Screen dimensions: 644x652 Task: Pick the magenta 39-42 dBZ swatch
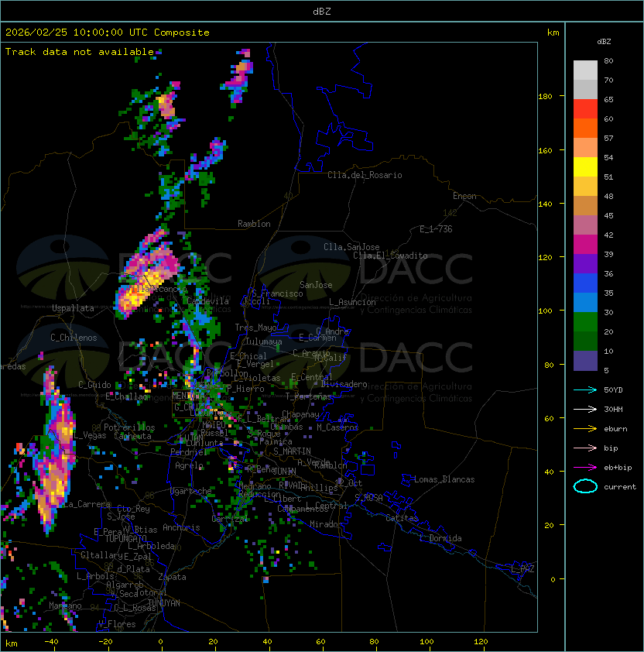point(585,245)
